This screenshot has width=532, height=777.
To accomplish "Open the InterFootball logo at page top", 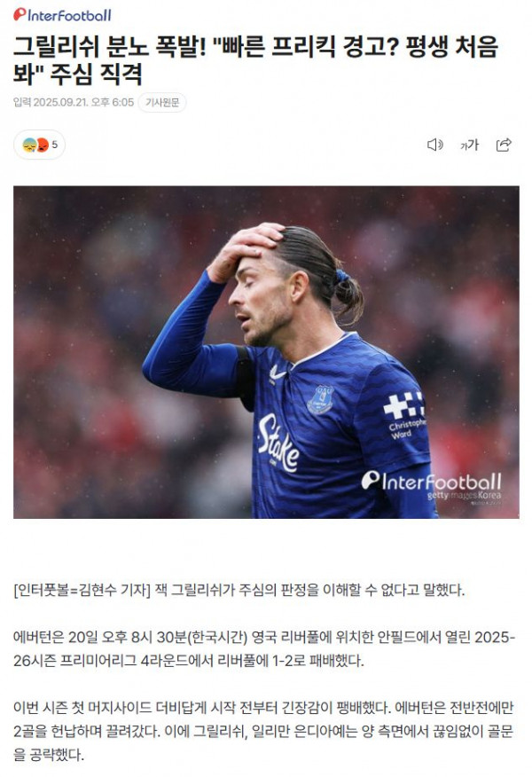I will (x=62, y=15).
